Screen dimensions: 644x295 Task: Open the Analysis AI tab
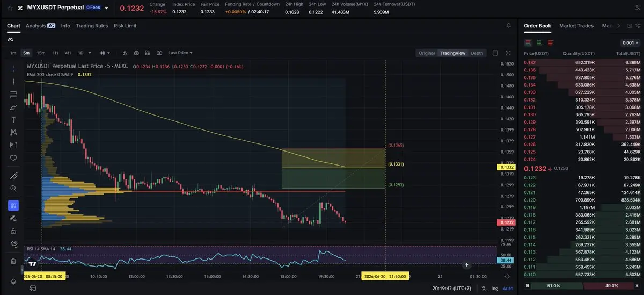point(40,25)
